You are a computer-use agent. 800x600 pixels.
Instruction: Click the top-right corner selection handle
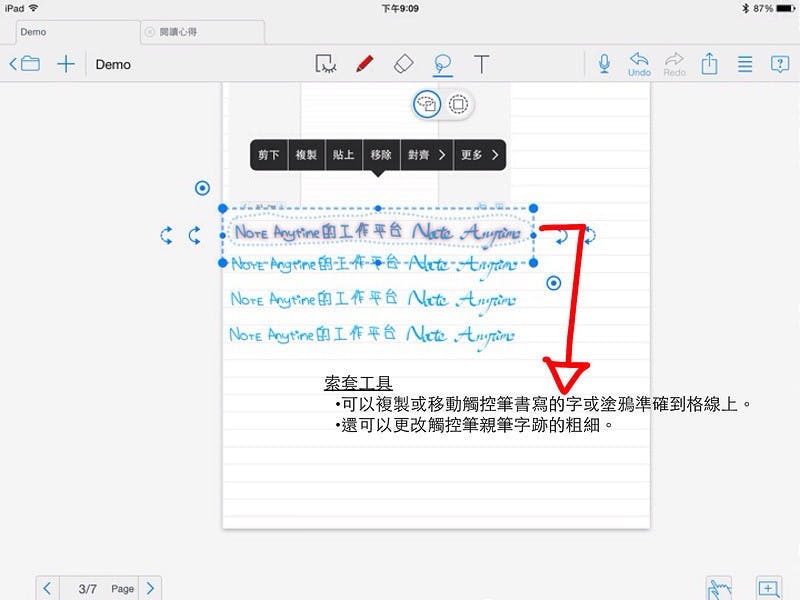click(x=533, y=208)
